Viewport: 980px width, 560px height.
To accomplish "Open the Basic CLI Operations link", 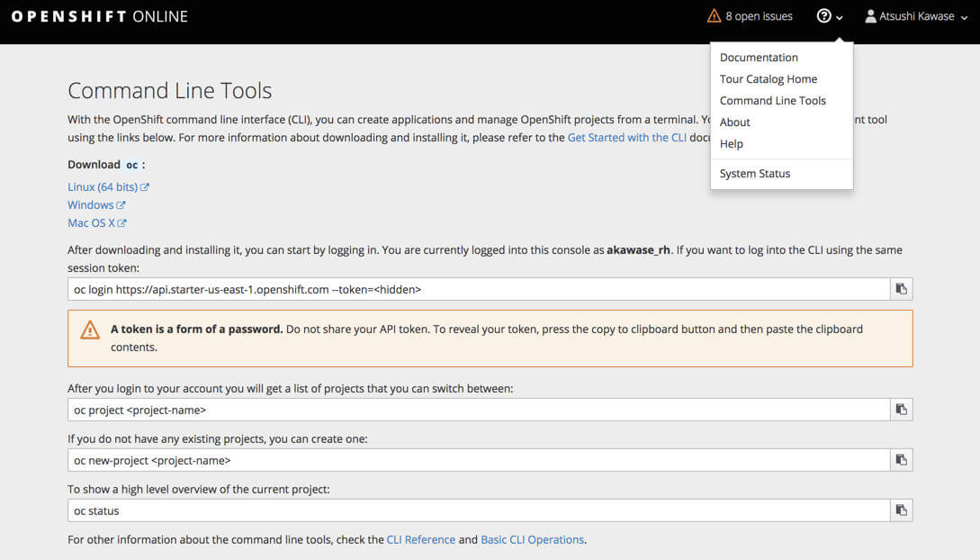I will [532, 539].
